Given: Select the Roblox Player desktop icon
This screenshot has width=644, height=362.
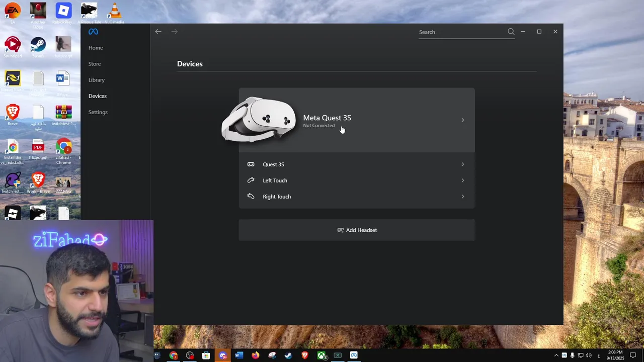Looking at the screenshot, I should click(63, 13).
